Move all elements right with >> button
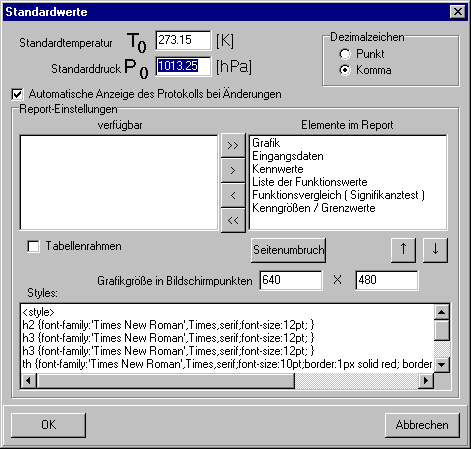Image resolution: width=471 pixels, height=449 pixels. (x=233, y=145)
